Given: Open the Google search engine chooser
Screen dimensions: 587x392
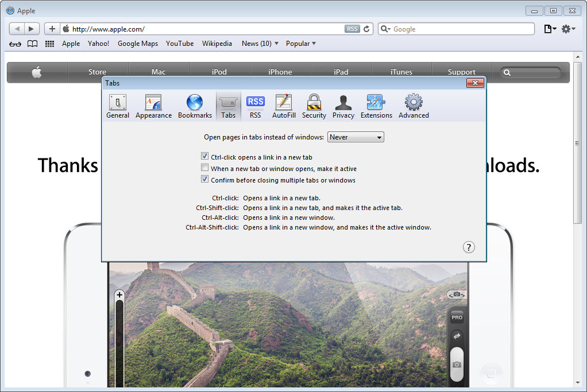Looking at the screenshot, I should [x=385, y=29].
